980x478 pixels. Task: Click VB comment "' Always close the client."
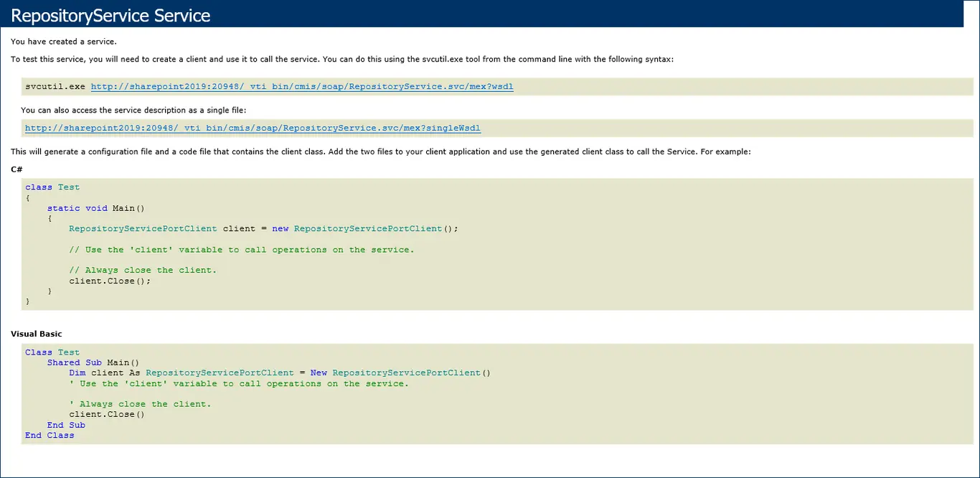click(140, 404)
